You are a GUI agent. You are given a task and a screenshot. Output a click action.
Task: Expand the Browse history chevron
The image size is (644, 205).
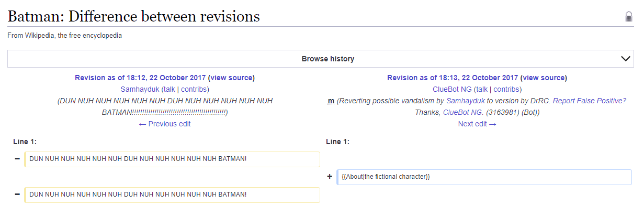[x=626, y=59]
